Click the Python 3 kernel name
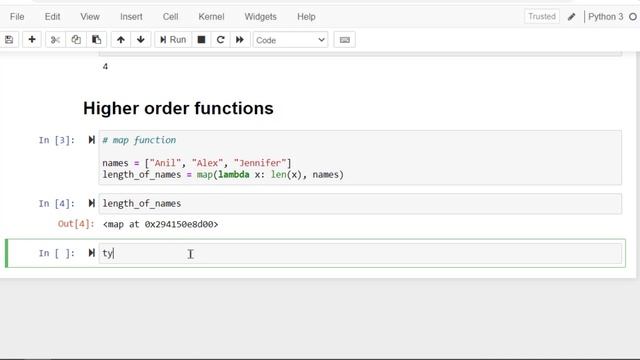The height and width of the screenshot is (360, 640). (606, 17)
